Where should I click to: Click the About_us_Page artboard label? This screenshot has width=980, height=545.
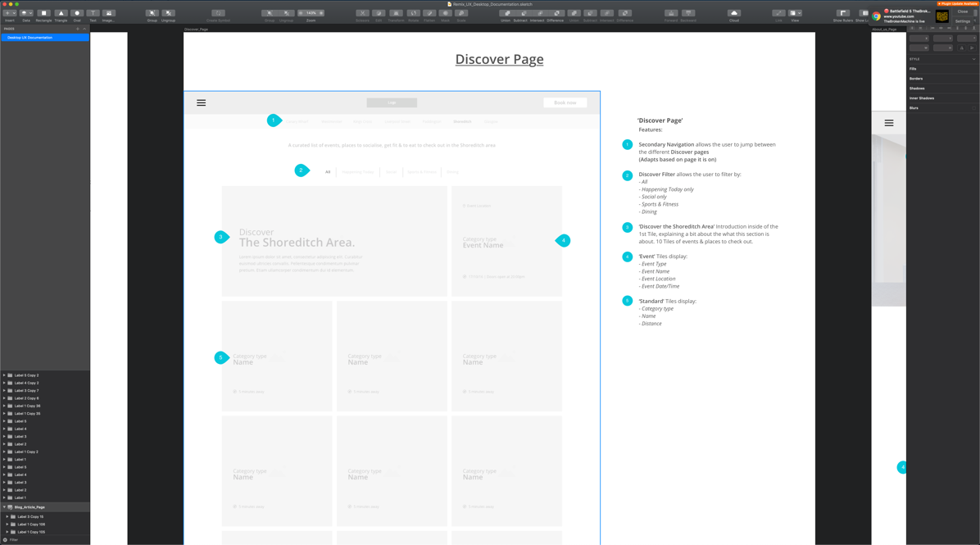point(884,29)
